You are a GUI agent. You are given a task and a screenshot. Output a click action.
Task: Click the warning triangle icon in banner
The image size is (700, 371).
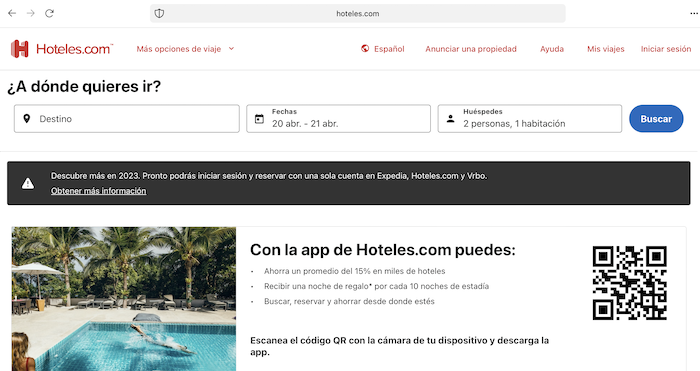tap(28, 183)
